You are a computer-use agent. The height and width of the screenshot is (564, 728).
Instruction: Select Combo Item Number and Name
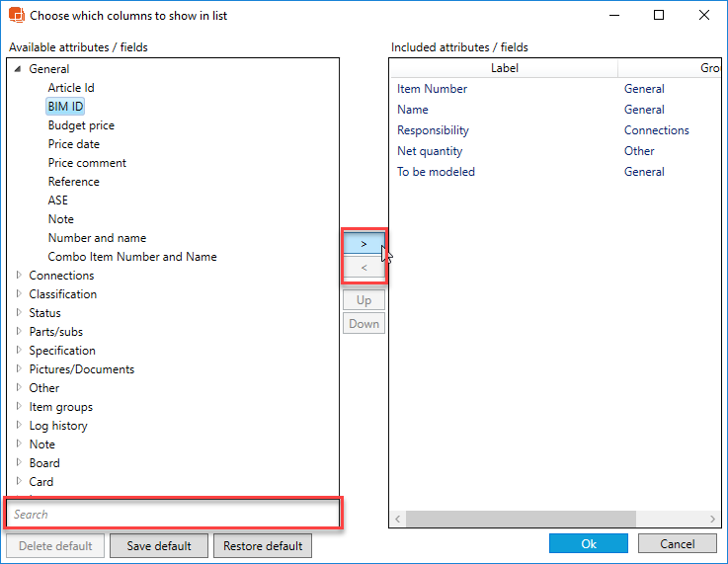[132, 257]
